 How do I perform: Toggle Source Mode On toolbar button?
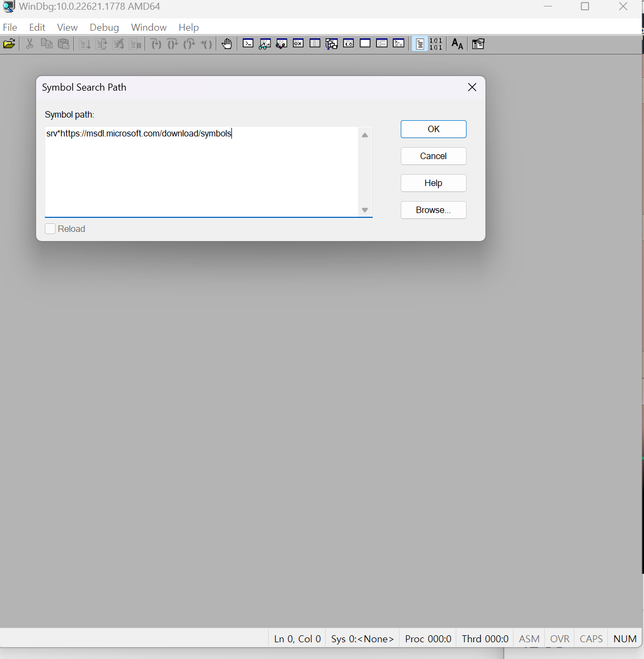[420, 44]
